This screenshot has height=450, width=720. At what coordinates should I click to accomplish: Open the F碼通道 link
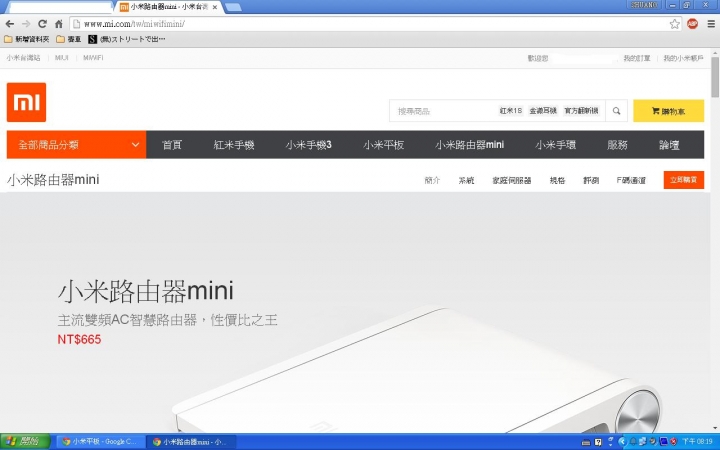click(x=631, y=180)
